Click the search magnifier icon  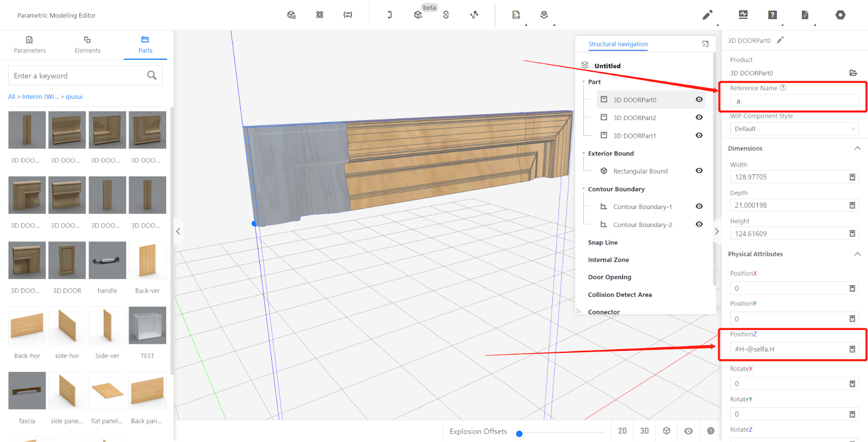click(152, 75)
